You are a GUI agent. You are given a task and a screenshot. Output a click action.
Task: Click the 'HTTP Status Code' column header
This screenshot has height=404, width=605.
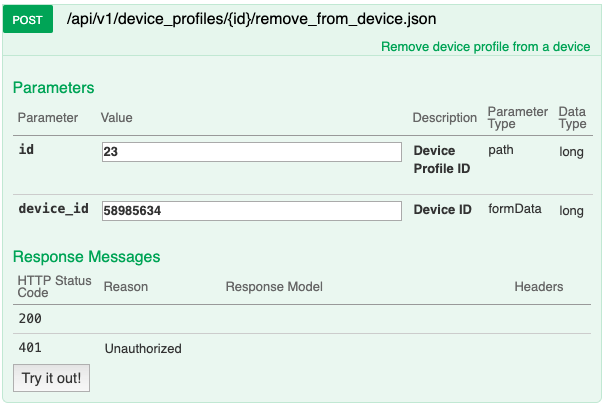click(x=54, y=286)
